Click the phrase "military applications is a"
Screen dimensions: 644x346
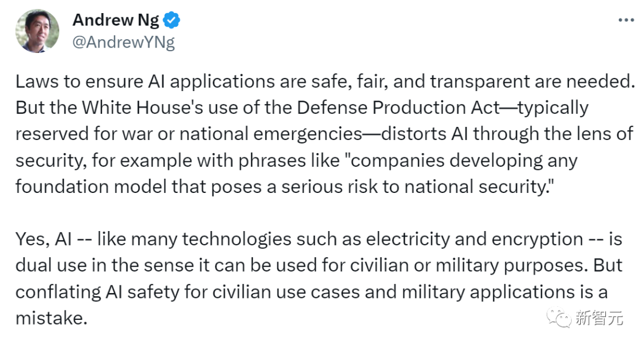coord(504,292)
